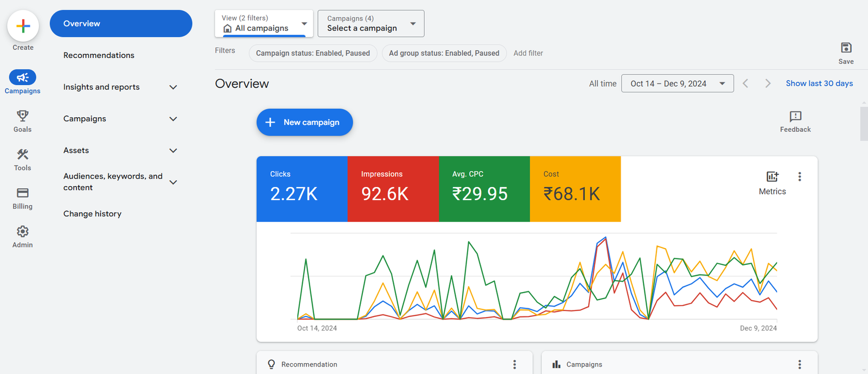
Task: Expand Campaigns section in side menu
Action: [x=173, y=119]
